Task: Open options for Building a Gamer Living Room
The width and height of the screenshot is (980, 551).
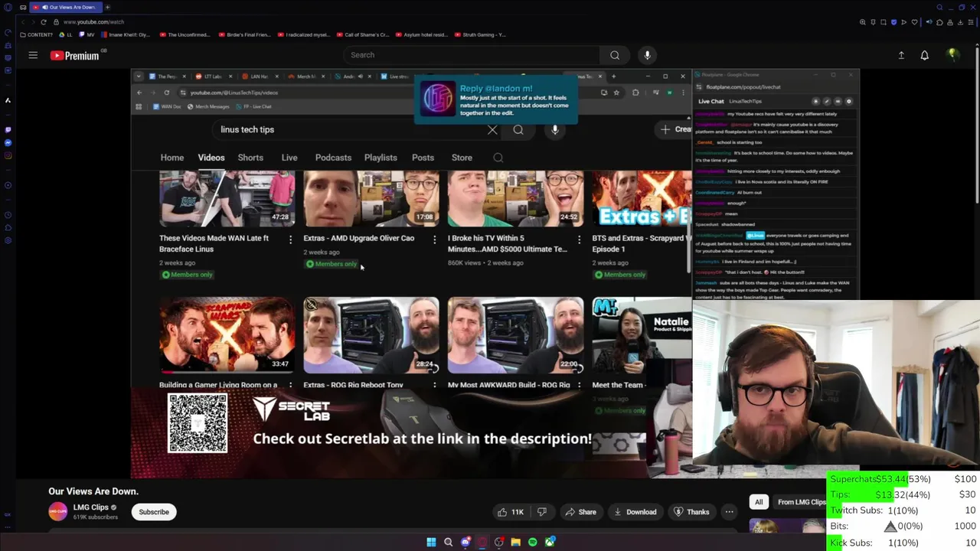Action: pos(290,385)
